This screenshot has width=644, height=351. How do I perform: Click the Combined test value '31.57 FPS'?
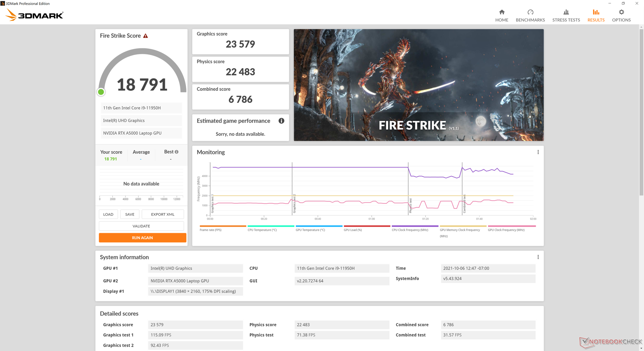[x=488, y=335]
